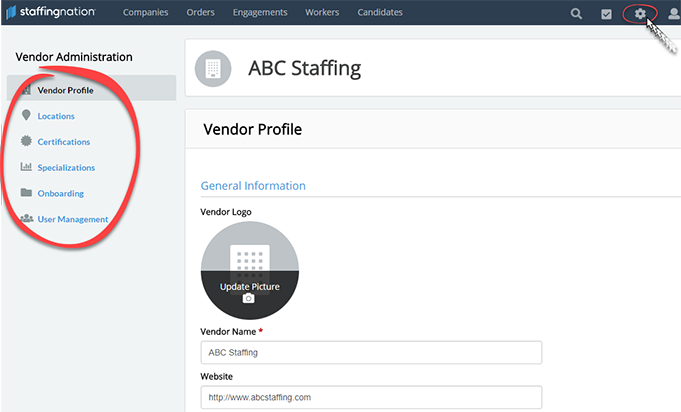Click the Website label

click(x=217, y=376)
